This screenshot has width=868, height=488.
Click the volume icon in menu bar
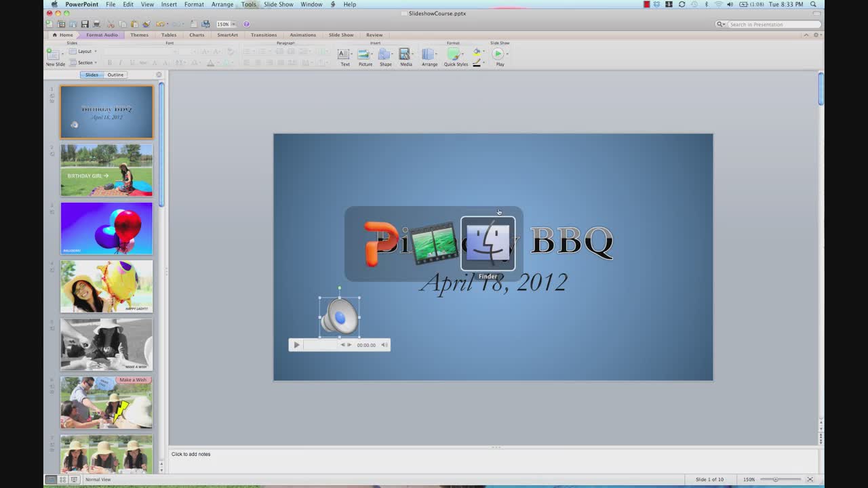[730, 4]
